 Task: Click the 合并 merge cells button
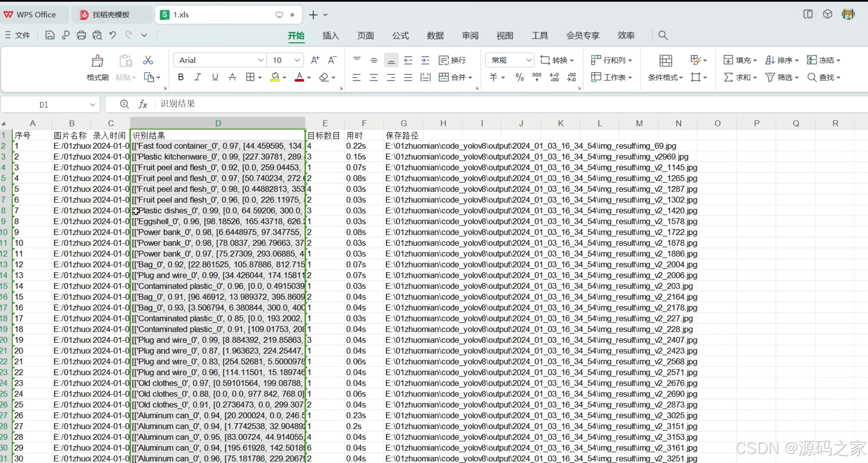pos(455,77)
